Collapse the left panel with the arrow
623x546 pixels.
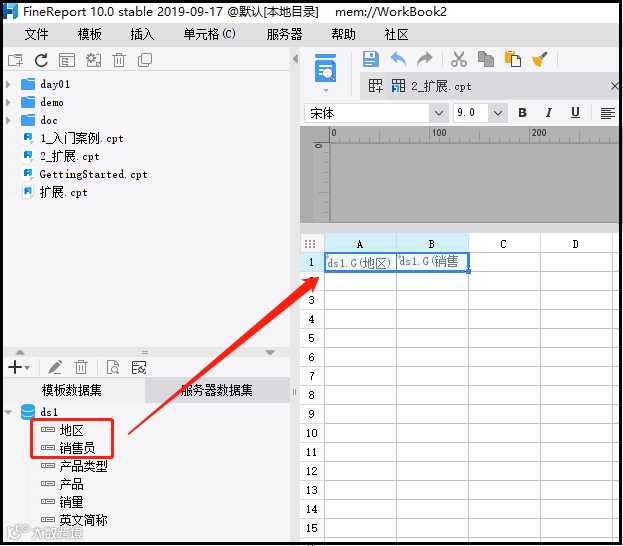pos(295,59)
